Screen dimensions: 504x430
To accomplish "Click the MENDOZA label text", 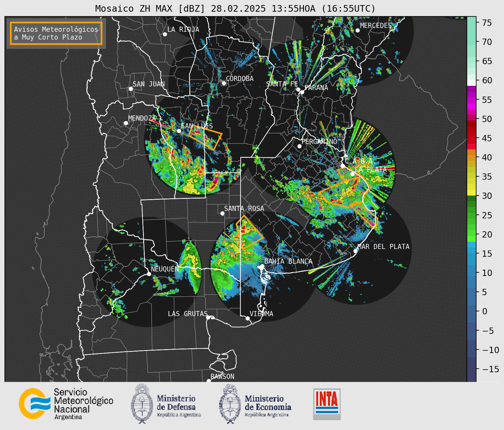I will [142, 118].
